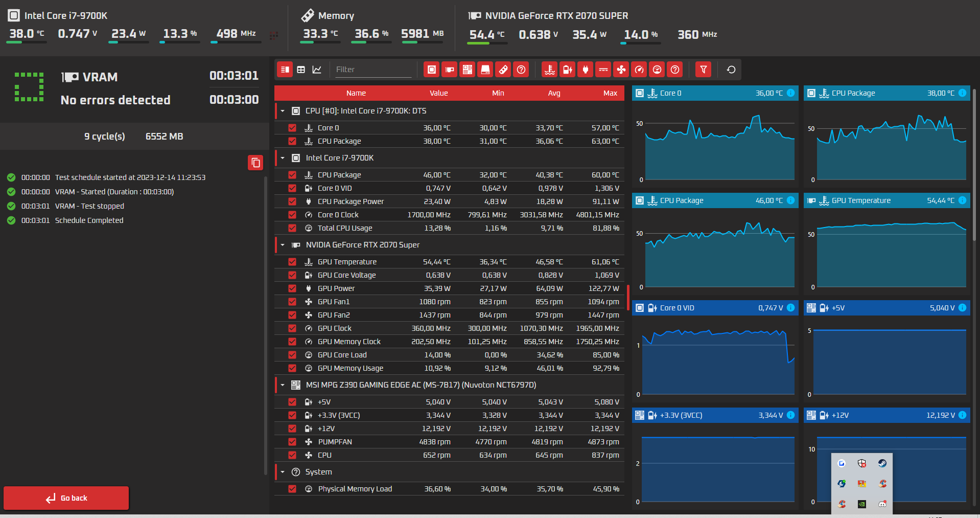Uncheck the Core 0 VID checkbox

coord(292,188)
